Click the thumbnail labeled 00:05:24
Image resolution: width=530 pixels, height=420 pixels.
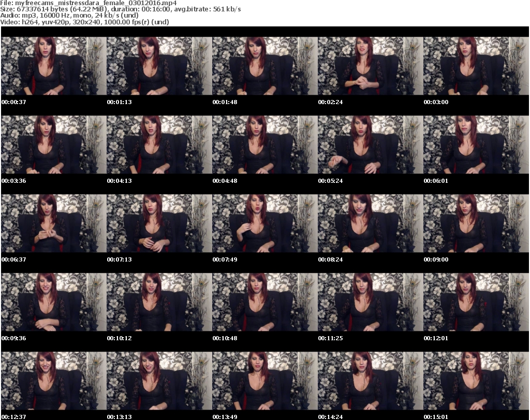click(x=371, y=144)
